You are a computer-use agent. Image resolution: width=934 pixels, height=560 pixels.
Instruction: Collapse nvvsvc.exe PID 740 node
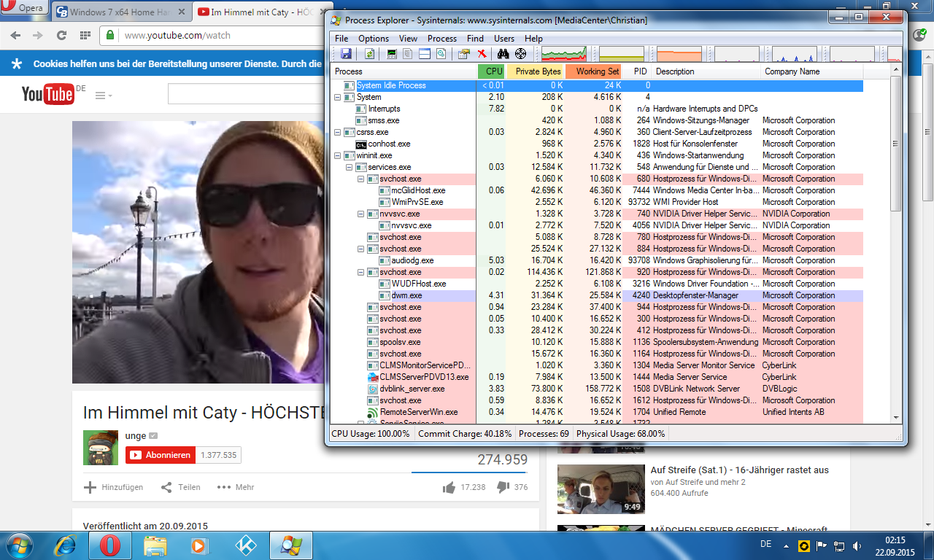[361, 214]
